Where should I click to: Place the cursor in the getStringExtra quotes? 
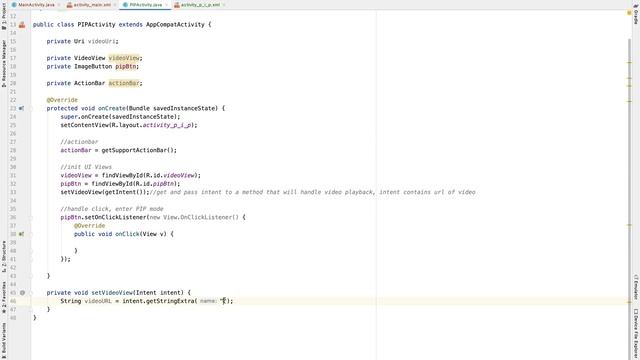pos(224,301)
